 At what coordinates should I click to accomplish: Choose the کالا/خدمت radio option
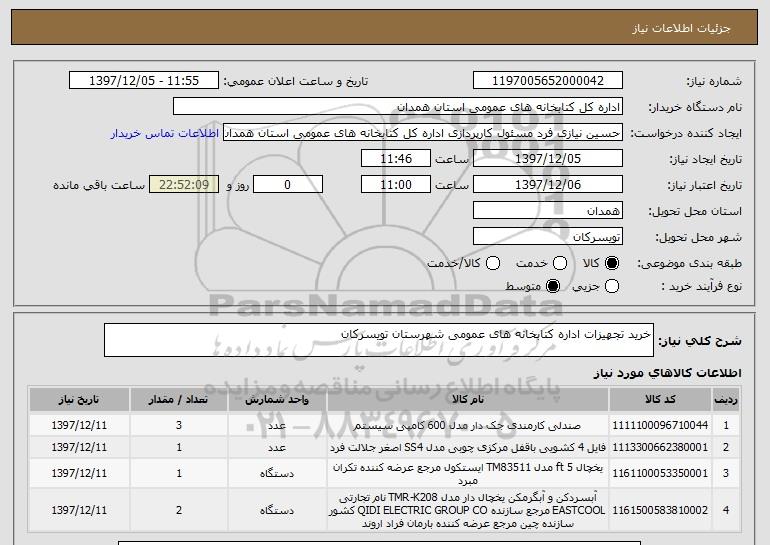(x=490, y=263)
